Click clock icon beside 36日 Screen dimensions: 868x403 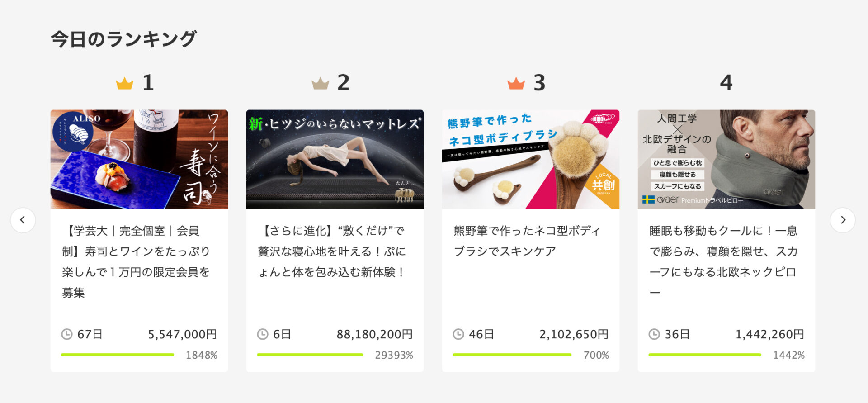coord(654,334)
